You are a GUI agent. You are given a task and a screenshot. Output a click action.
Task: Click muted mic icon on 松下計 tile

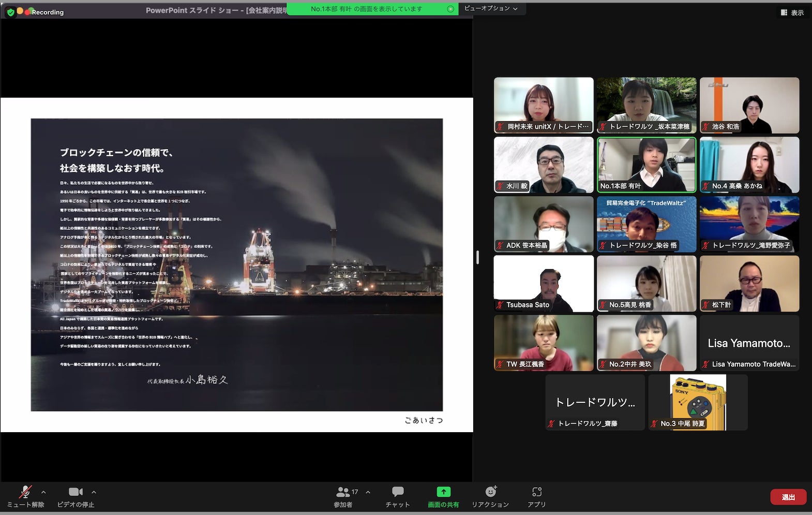(705, 305)
